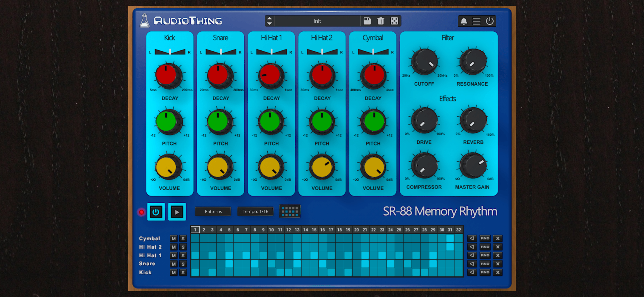Click the Hi Hat 1 red Decay knob

271,76
